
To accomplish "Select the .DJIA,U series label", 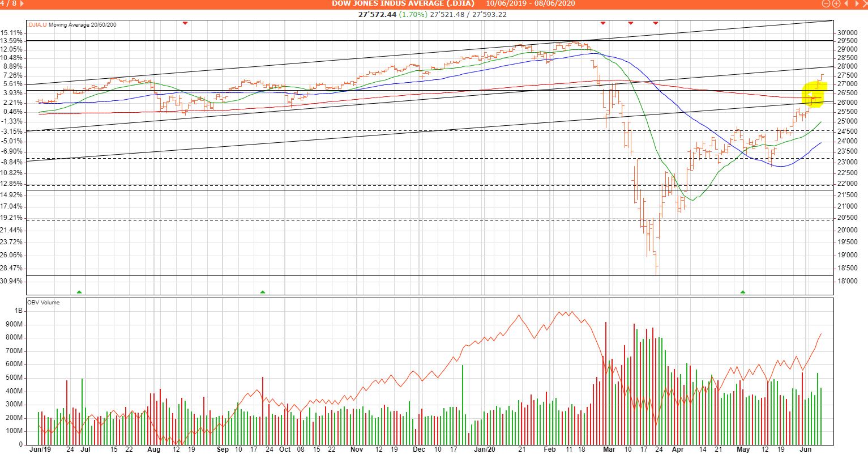I will pyautogui.click(x=38, y=25).
